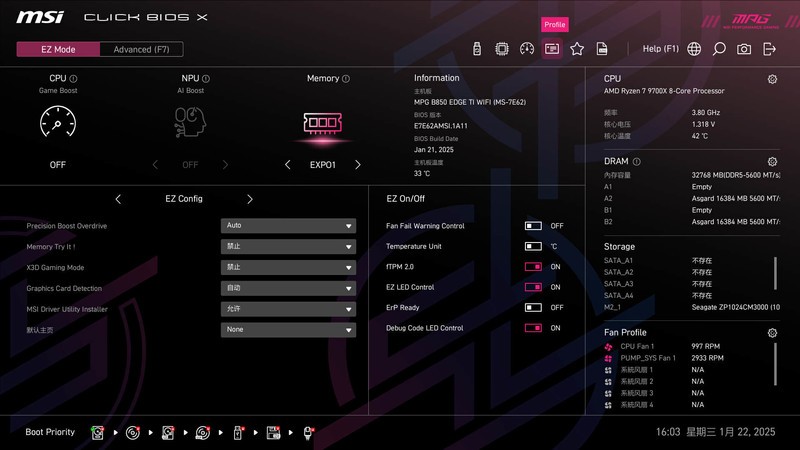Click Help (F1)
Image resolution: width=800 pixels, height=450 pixels.
661,48
